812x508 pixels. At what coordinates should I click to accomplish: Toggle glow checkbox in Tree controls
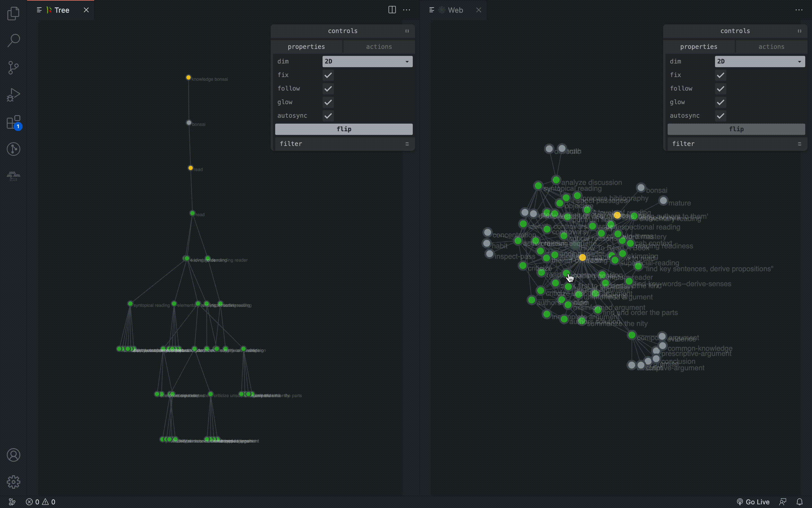pyautogui.click(x=328, y=102)
